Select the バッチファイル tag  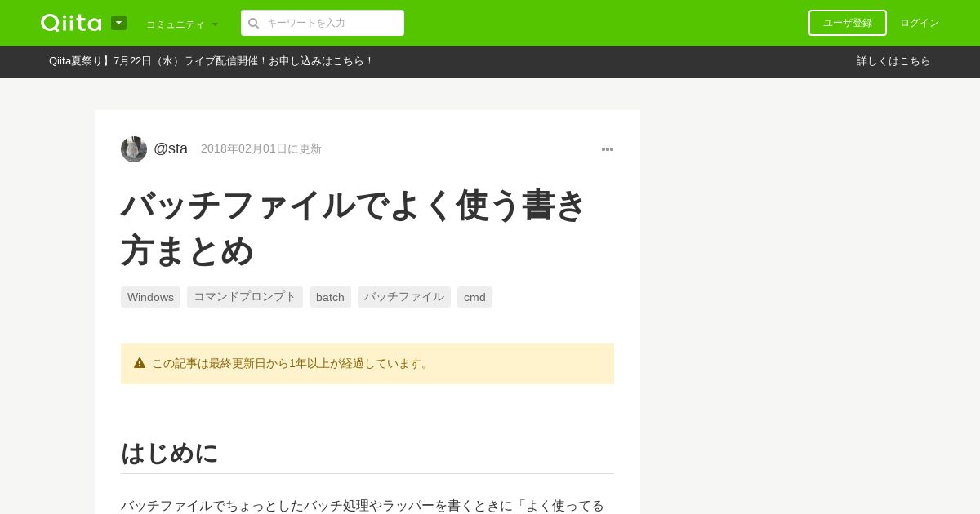tap(404, 297)
